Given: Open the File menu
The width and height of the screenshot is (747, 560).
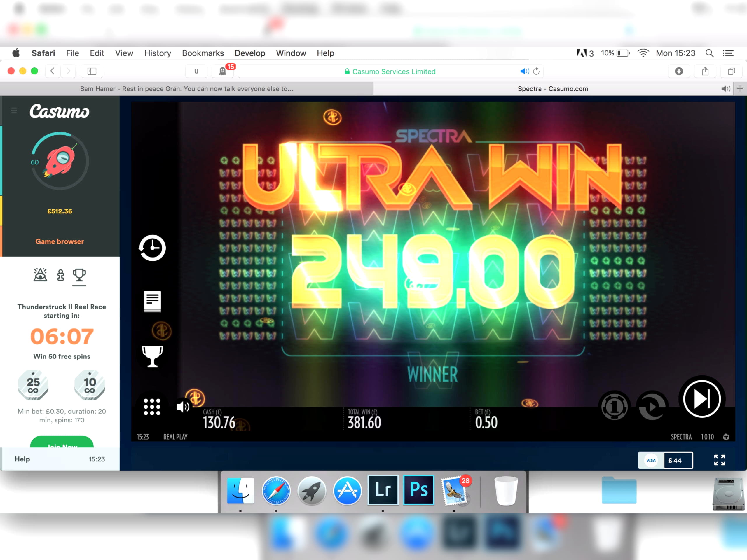Looking at the screenshot, I should click(72, 53).
